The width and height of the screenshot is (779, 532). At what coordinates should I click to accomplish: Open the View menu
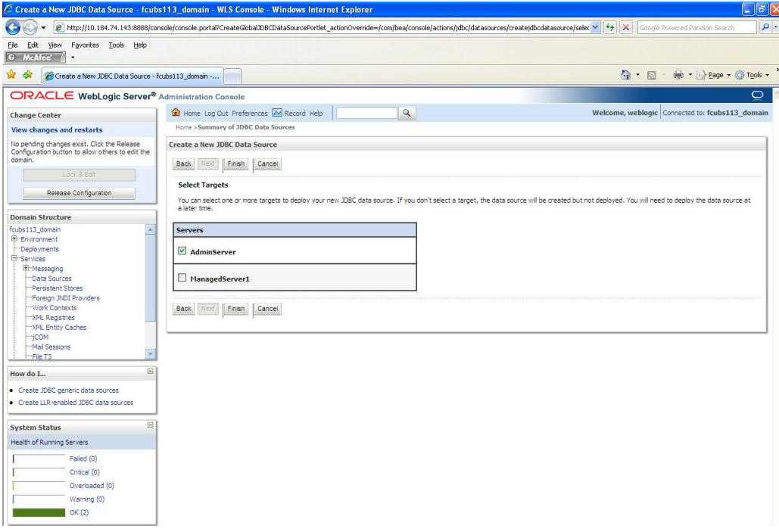[x=55, y=45]
